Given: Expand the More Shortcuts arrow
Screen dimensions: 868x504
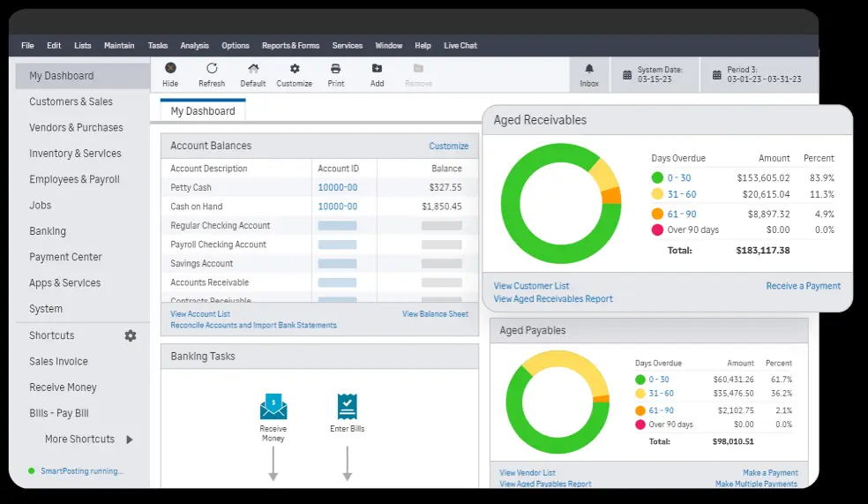Looking at the screenshot, I should [x=130, y=440].
